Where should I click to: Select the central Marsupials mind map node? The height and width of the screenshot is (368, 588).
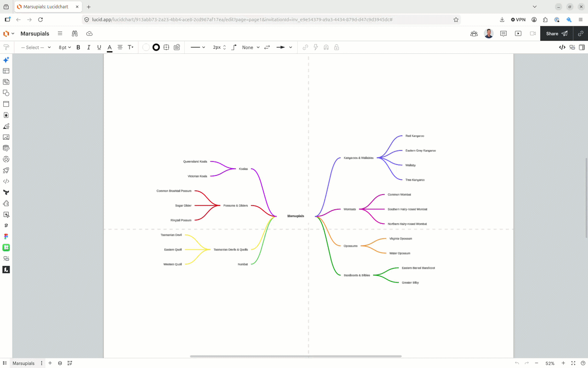tap(296, 216)
